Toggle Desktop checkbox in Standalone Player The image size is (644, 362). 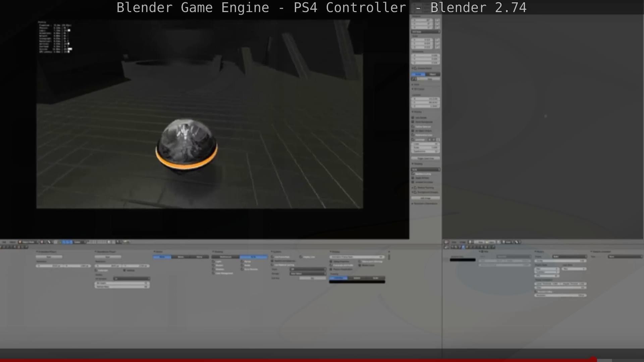(124, 270)
